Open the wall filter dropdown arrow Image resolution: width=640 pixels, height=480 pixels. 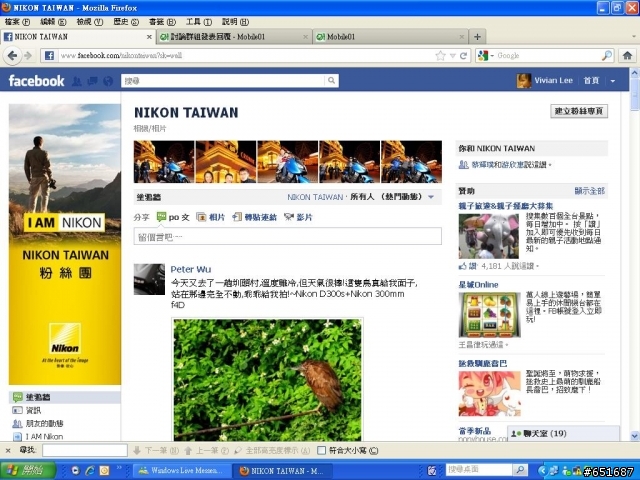431,197
